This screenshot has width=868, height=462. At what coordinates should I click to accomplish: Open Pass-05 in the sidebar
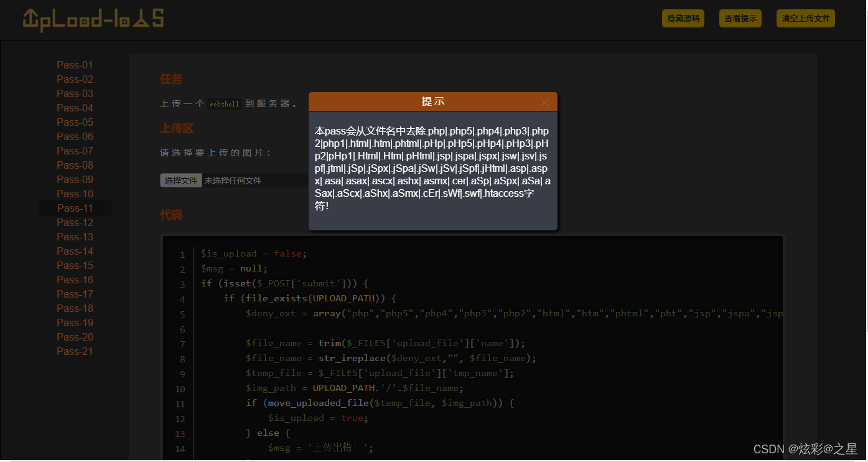(x=75, y=122)
